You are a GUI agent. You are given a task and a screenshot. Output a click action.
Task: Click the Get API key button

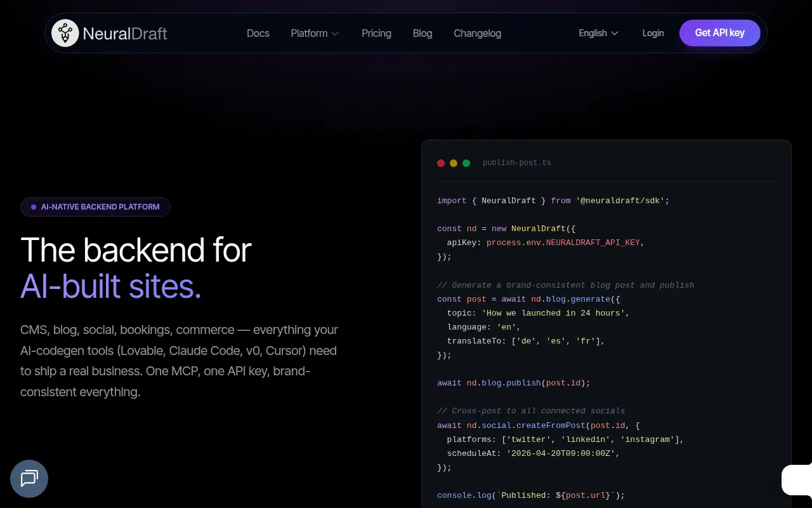point(719,33)
